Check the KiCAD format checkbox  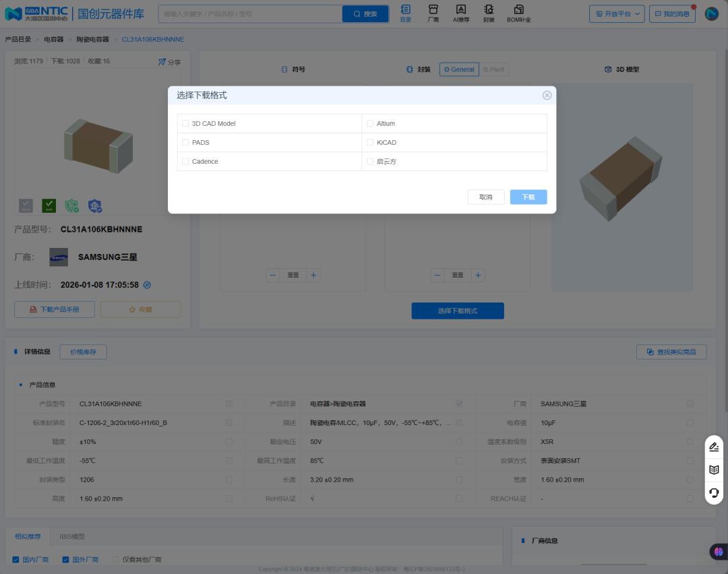click(x=370, y=142)
